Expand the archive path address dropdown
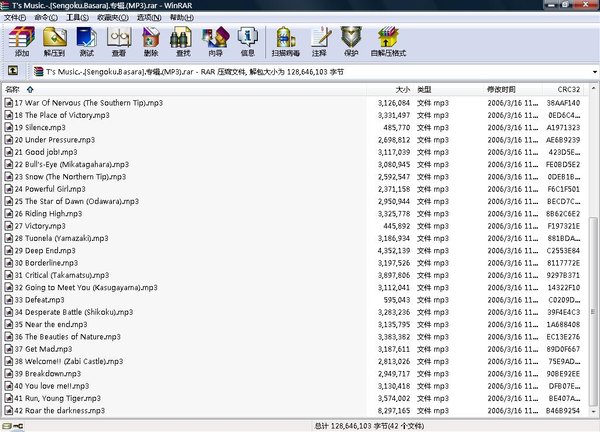The width and height of the screenshot is (600, 432). pos(595,72)
